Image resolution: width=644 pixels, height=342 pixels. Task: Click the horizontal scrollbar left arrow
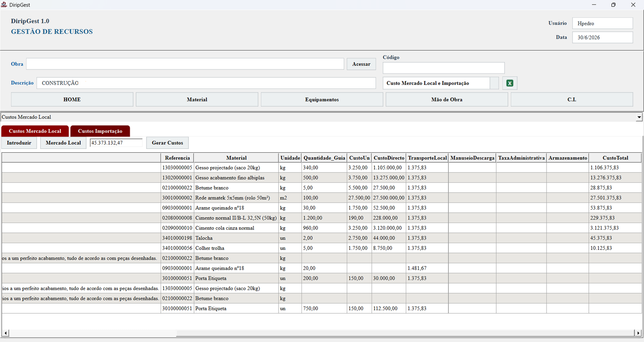(x=6, y=333)
